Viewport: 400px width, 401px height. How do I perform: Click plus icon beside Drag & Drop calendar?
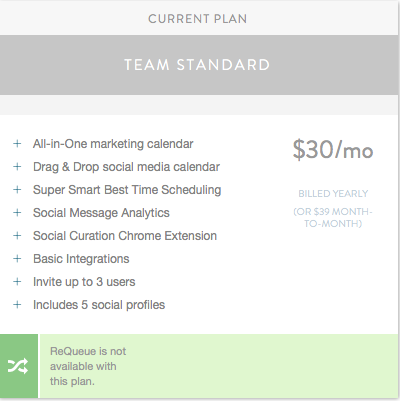pyautogui.click(x=17, y=167)
